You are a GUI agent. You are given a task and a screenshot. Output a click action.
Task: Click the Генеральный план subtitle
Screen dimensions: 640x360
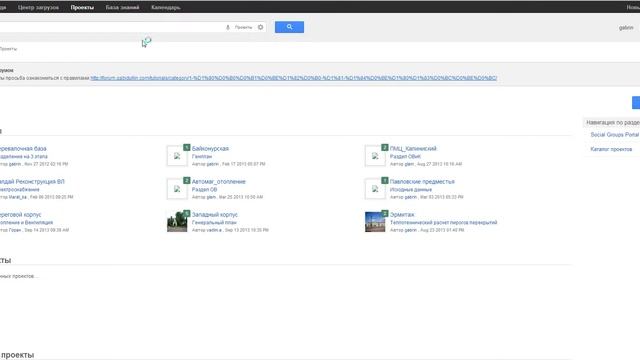click(214, 222)
